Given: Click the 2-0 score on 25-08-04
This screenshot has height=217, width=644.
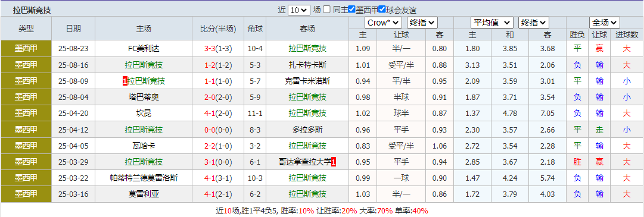Looking at the screenshot, I should 210,98.
